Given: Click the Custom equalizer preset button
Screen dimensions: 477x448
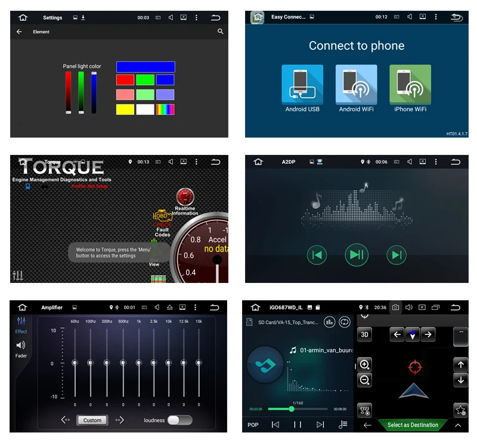Looking at the screenshot, I should tap(92, 420).
